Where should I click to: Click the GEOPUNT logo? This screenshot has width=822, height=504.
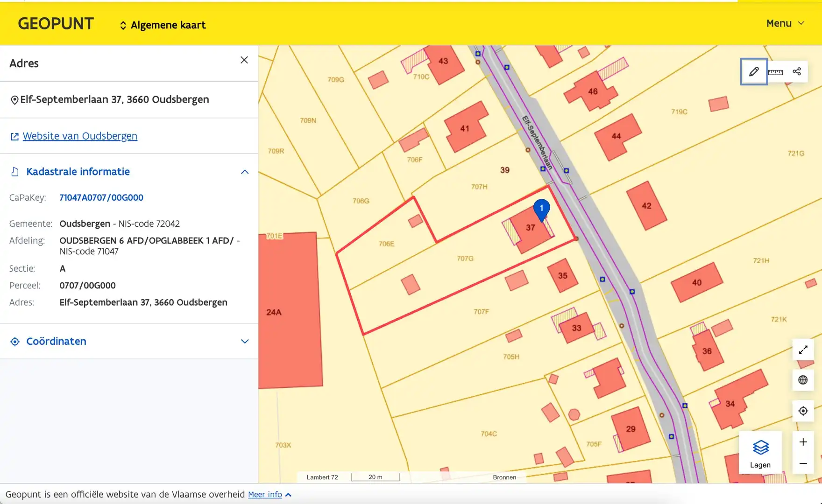56,24
